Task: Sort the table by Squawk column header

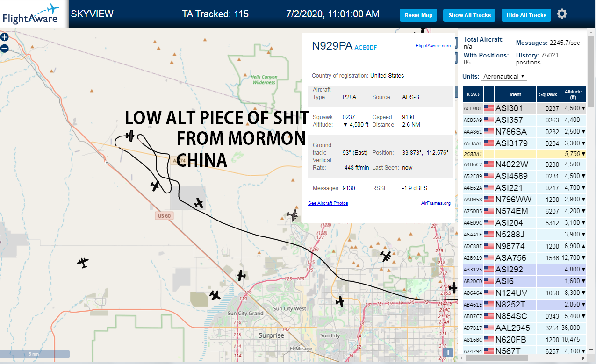Action: coord(548,94)
